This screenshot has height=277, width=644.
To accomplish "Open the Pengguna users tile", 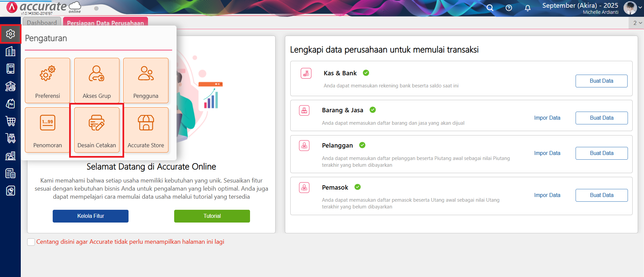I will coord(146,80).
